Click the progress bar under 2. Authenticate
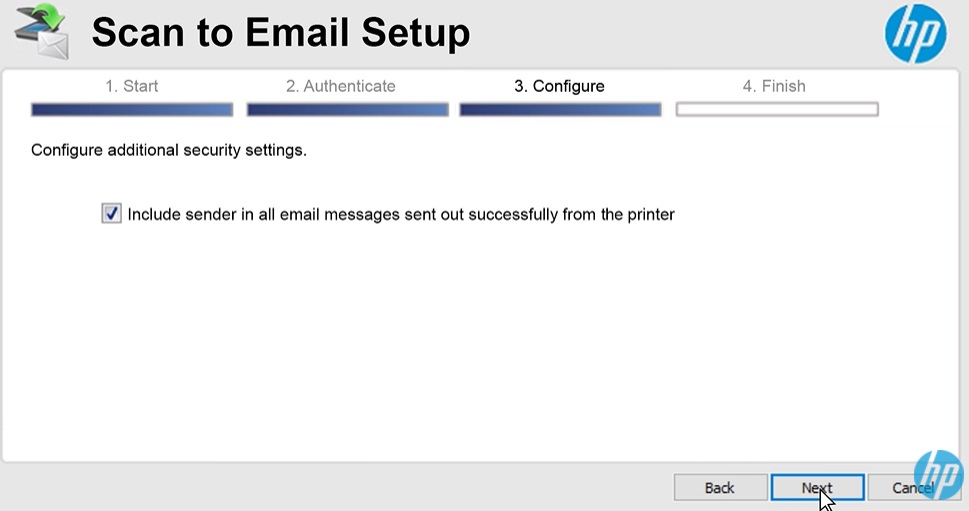Image resolution: width=969 pixels, height=511 pixels. coord(346,110)
